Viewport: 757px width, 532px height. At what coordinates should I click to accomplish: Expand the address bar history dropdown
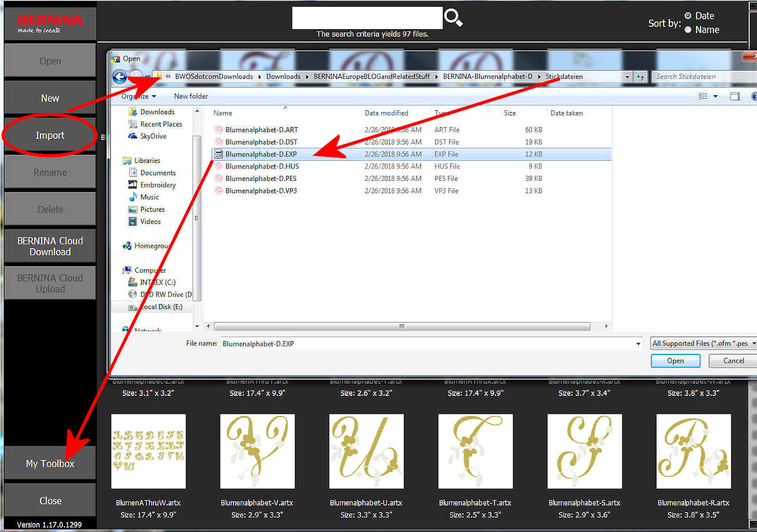coord(627,77)
